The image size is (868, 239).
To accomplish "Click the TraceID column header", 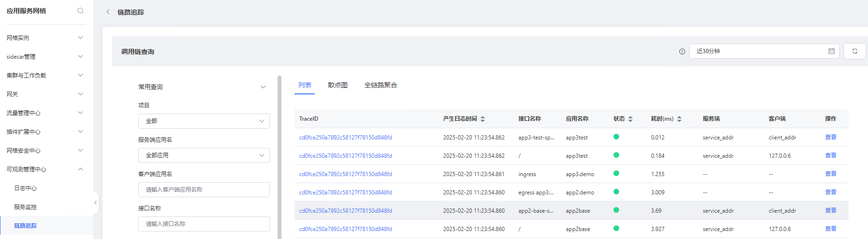I will [309, 119].
